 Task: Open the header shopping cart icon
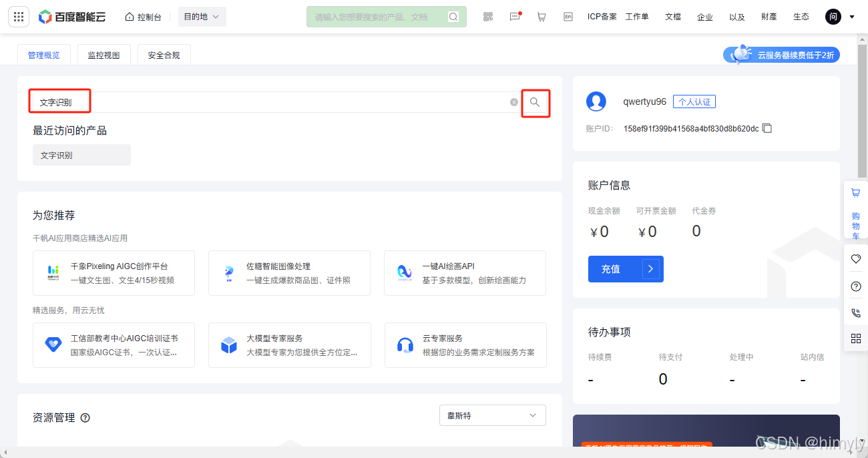[541, 17]
